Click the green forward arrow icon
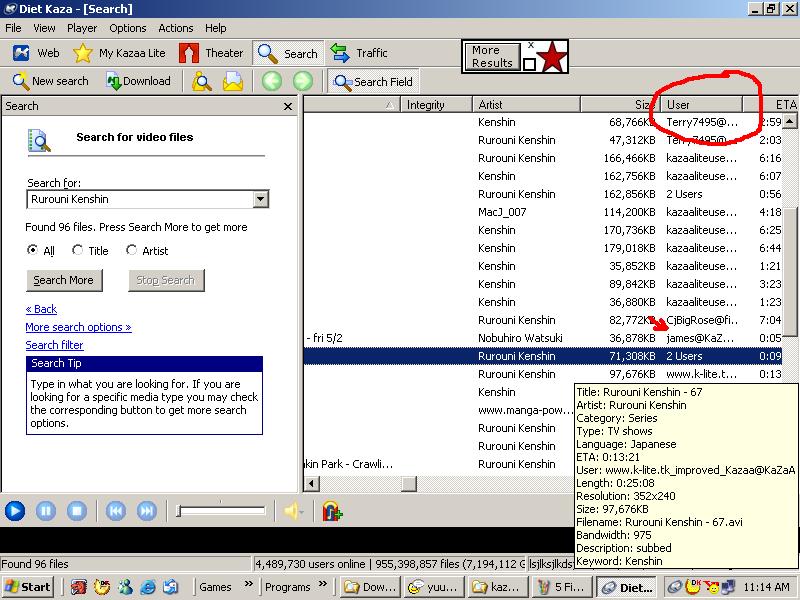The height and width of the screenshot is (600, 800). point(302,81)
